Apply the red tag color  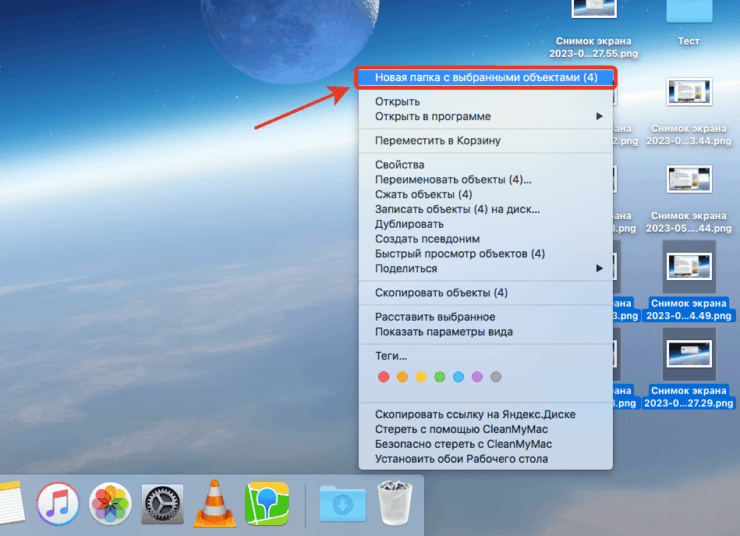point(384,377)
